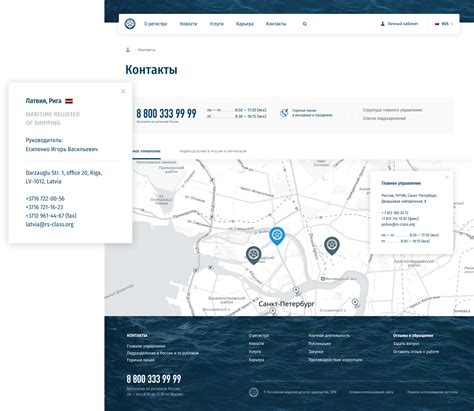474x411 pixels.
Task: Select the blue highlighted map pin
Action: [x=277, y=236]
